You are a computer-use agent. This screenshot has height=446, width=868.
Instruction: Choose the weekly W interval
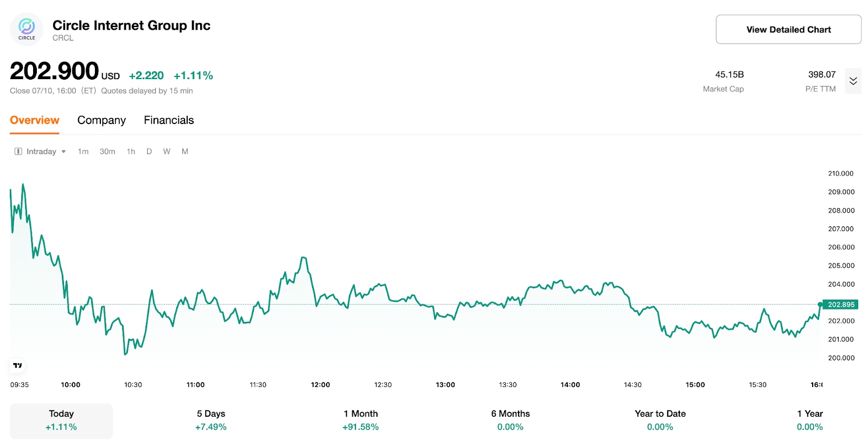(167, 152)
